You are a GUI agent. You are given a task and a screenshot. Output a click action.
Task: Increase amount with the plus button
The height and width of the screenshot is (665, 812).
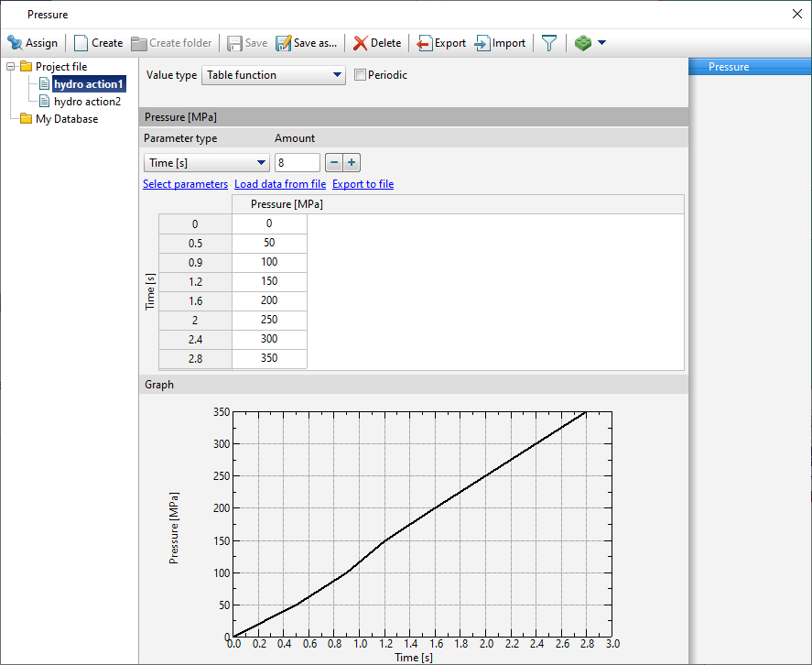[352, 162]
